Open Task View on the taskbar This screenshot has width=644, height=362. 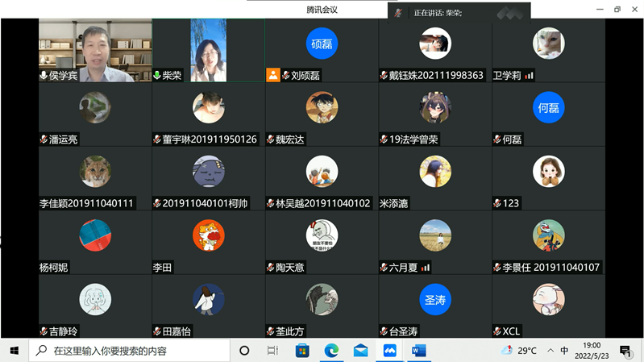pos(272,351)
